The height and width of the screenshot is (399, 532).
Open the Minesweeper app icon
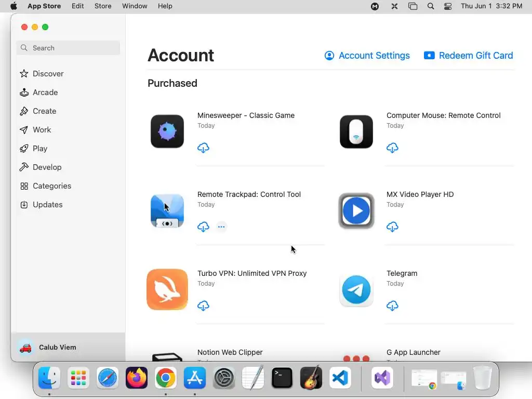(x=167, y=131)
